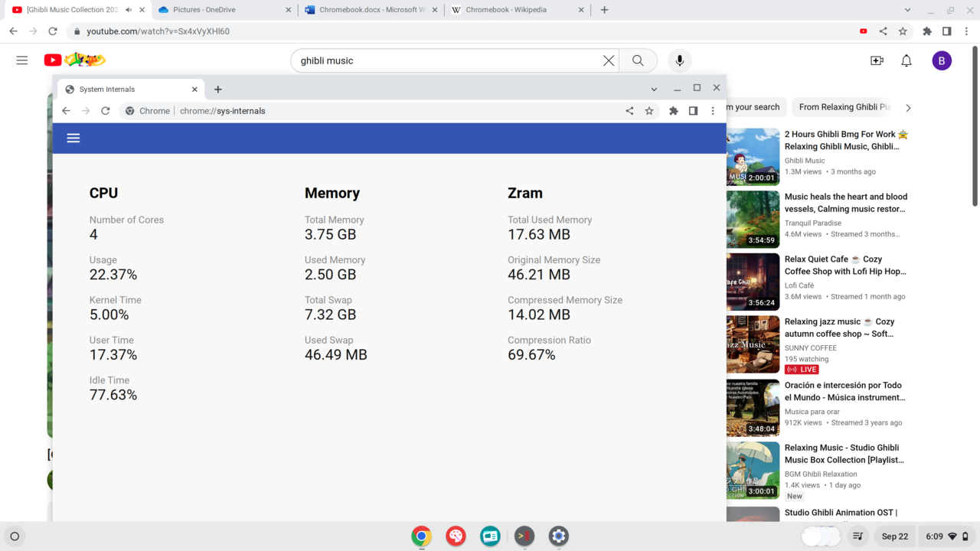The height and width of the screenshot is (551, 980).
Task: Click the YouTube voice search microphone
Action: point(679,60)
